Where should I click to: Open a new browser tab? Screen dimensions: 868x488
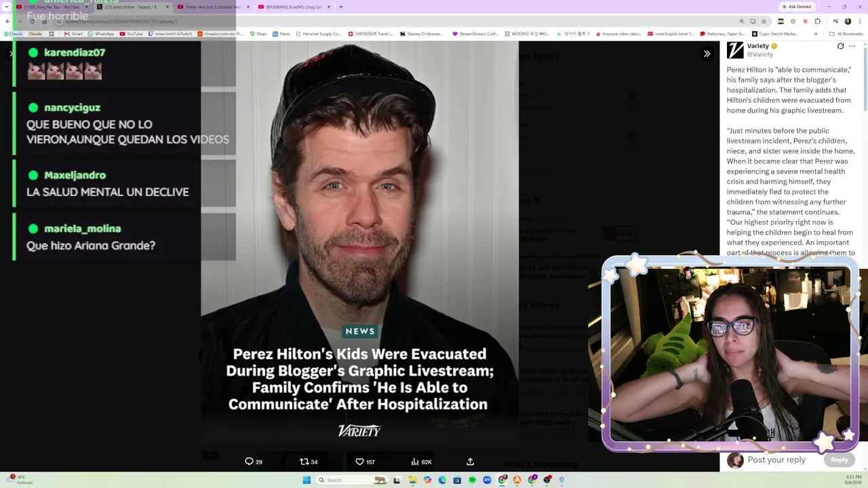pos(340,7)
